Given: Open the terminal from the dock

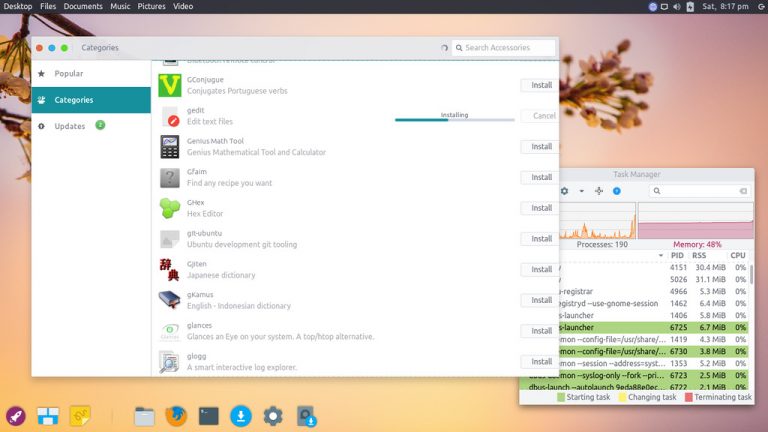Looking at the screenshot, I should 209,416.
